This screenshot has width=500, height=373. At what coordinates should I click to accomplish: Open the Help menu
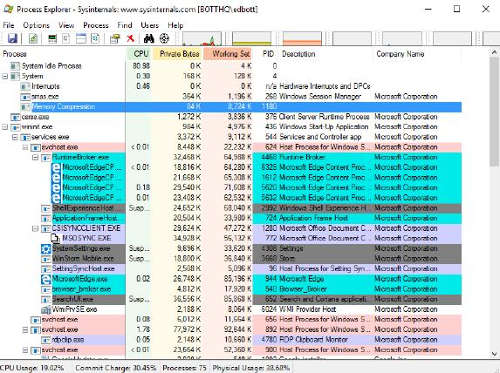click(x=175, y=25)
